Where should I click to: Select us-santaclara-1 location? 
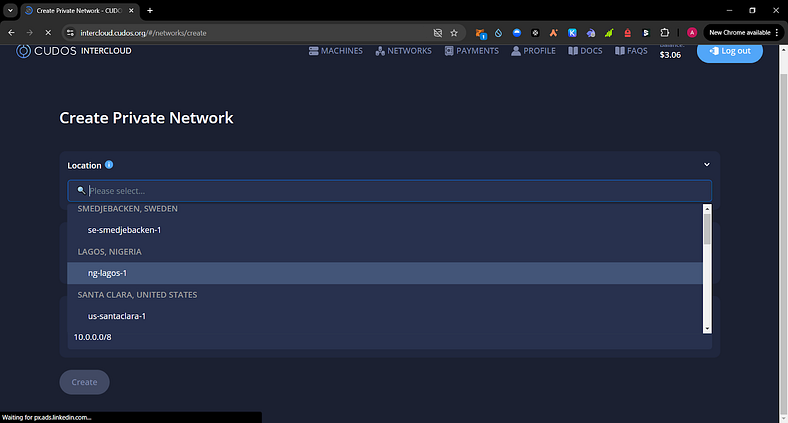(x=385, y=316)
